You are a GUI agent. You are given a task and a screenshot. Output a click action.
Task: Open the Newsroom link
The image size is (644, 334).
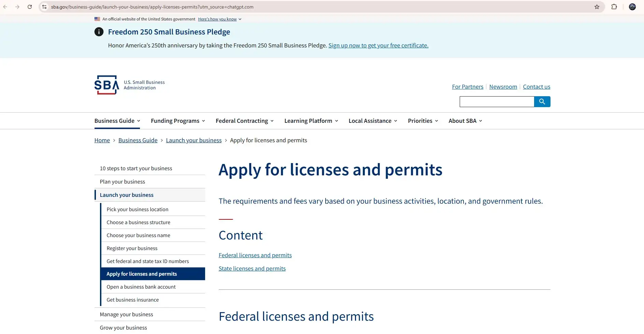pyautogui.click(x=503, y=87)
